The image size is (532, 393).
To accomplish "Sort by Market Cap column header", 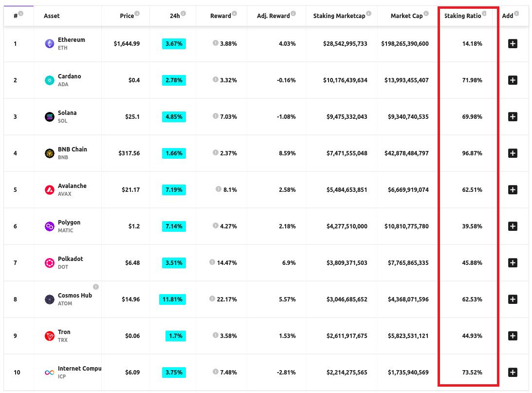I will tap(406, 16).
